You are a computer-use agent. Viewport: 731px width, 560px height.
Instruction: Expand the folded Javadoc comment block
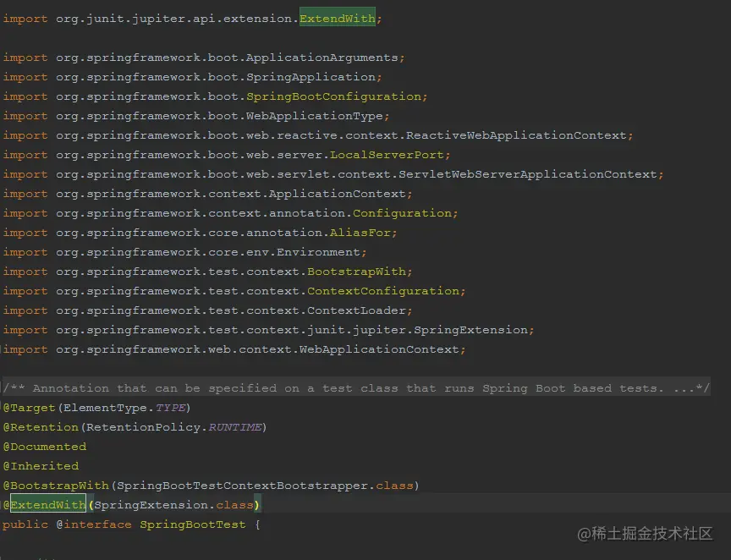[357, 388]
